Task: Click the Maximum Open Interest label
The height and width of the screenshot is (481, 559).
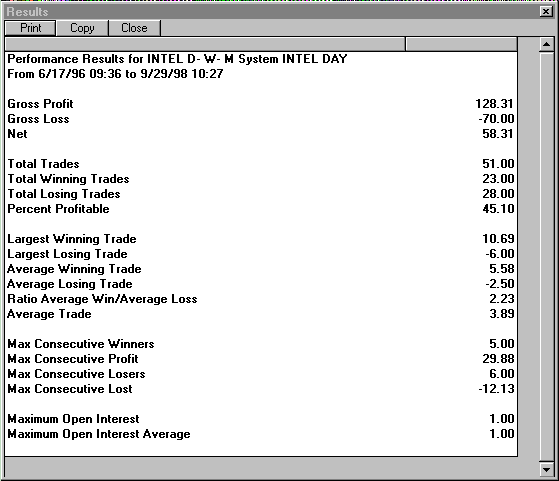Action: click(x=73, y=419)
